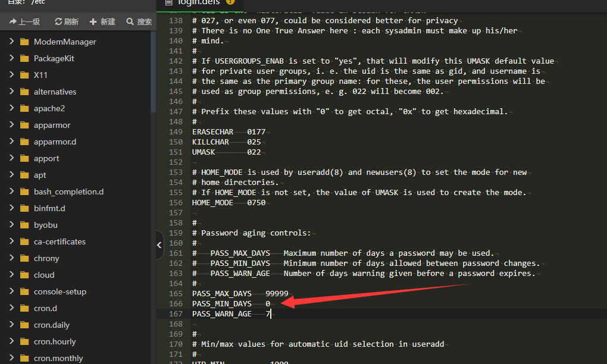Click the warning icon on login.defs tab
Screen dimensions: 607x364
click(x=230, y=2)
